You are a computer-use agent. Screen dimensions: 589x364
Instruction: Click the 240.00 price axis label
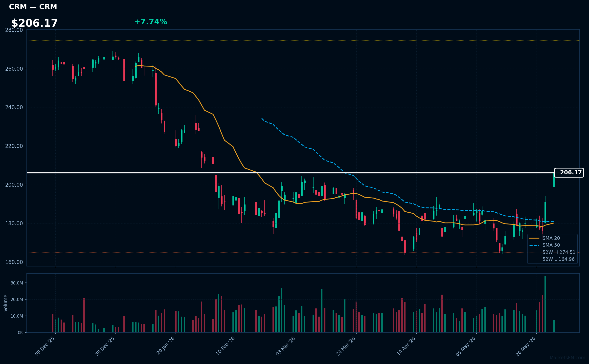(14, 107)
